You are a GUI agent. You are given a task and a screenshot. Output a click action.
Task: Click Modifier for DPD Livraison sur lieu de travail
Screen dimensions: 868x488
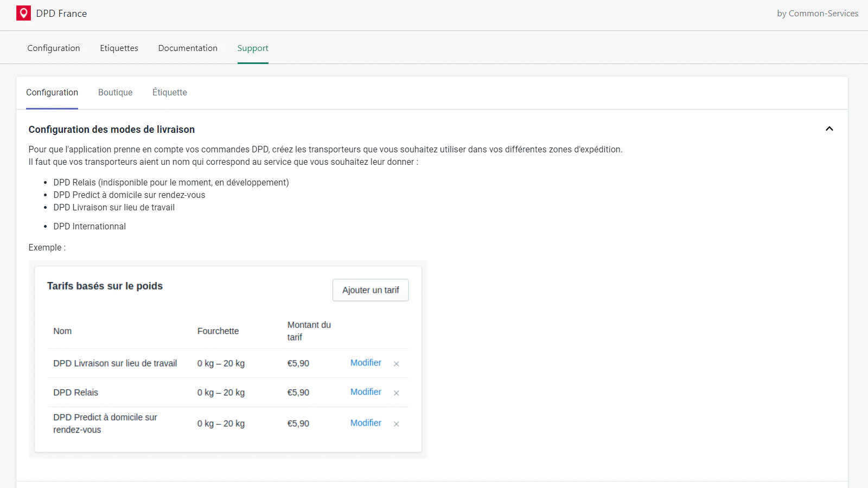[366, 363]
